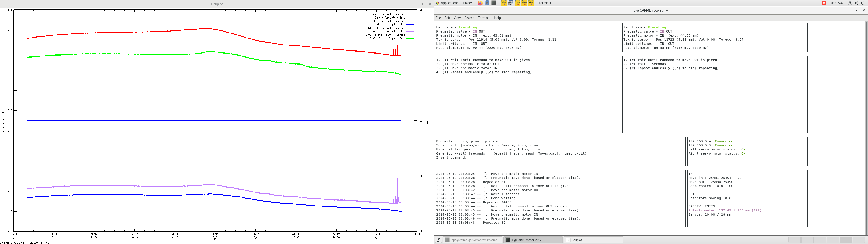Click the red notification icon near clock
Screen dimensions: 868x244
pyautogui.click(x=823, y=3)
